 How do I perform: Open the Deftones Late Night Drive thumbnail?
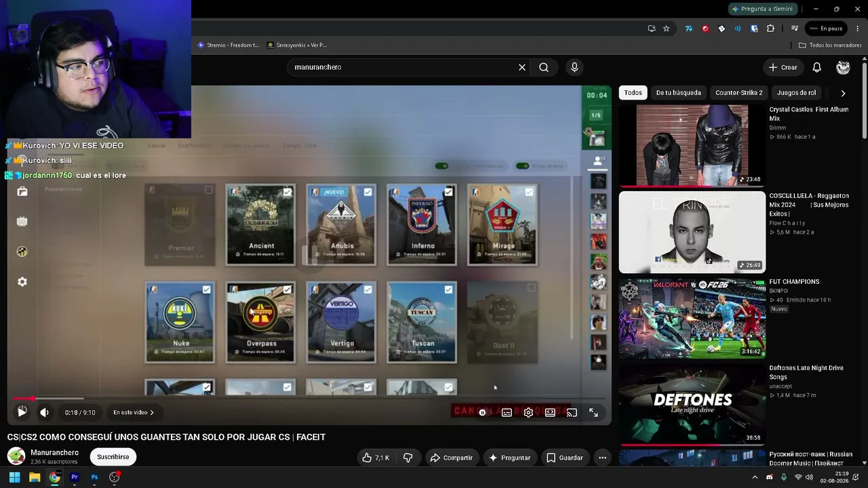[692, 405]
